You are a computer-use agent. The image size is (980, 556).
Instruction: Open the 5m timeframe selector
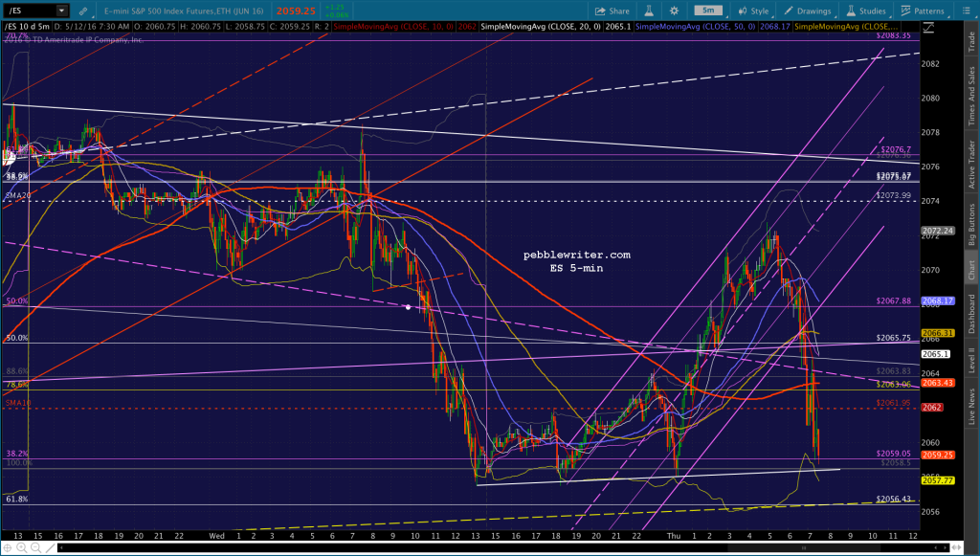click(x=708, y=10)
